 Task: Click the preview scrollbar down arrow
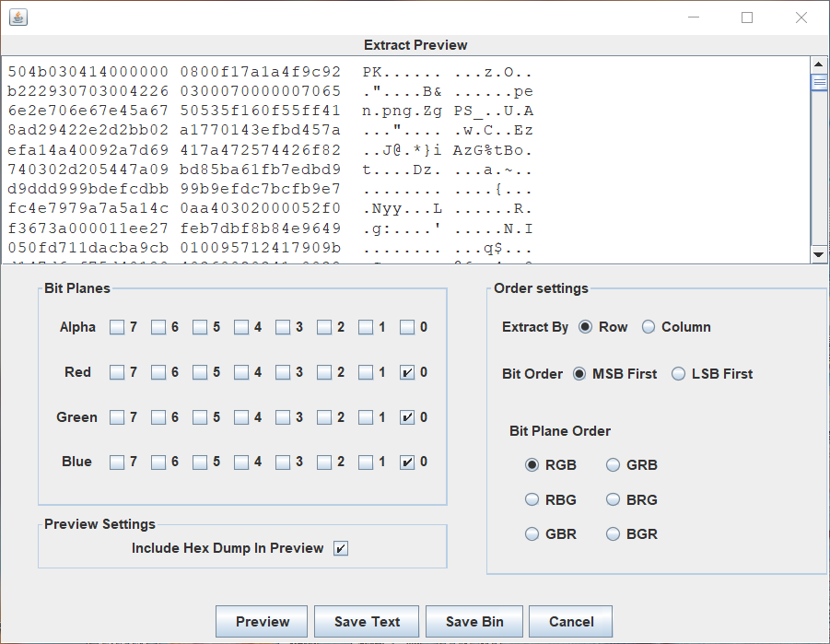tap(818, 254)
